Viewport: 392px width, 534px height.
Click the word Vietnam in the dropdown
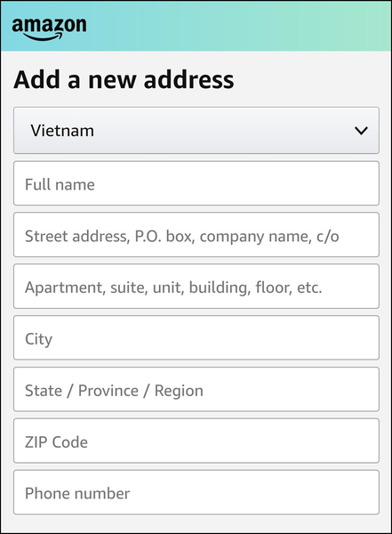(x=62, y=131)
